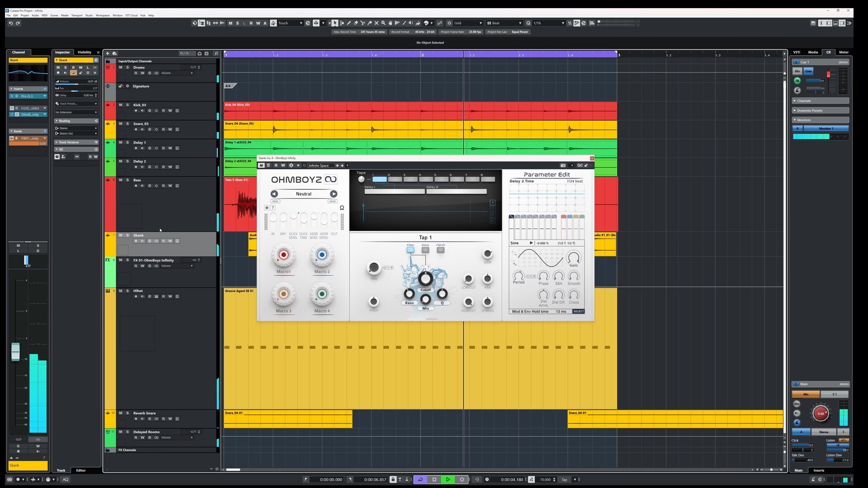Switch to the Media tab in right zone

tap(813, 52)
